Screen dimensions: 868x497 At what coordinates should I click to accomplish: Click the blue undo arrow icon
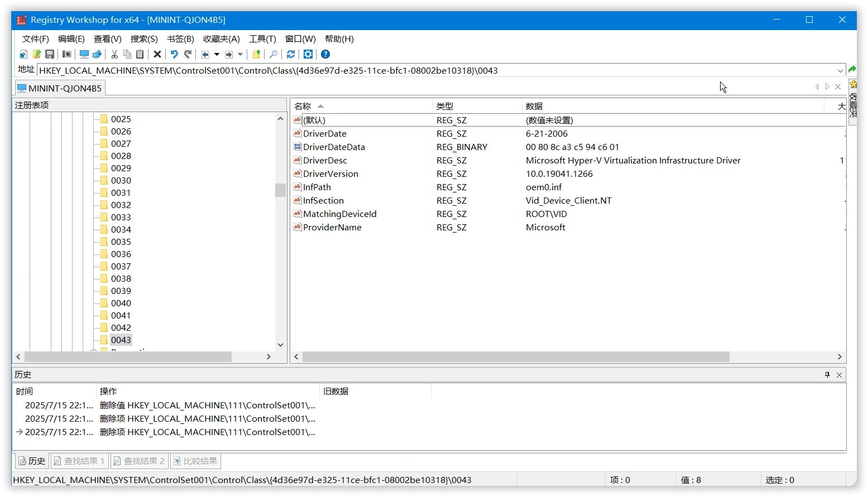click(174, 54)
